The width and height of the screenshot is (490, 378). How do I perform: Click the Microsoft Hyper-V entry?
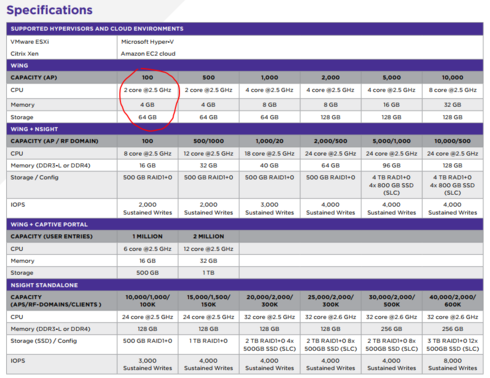coord(147,42)
